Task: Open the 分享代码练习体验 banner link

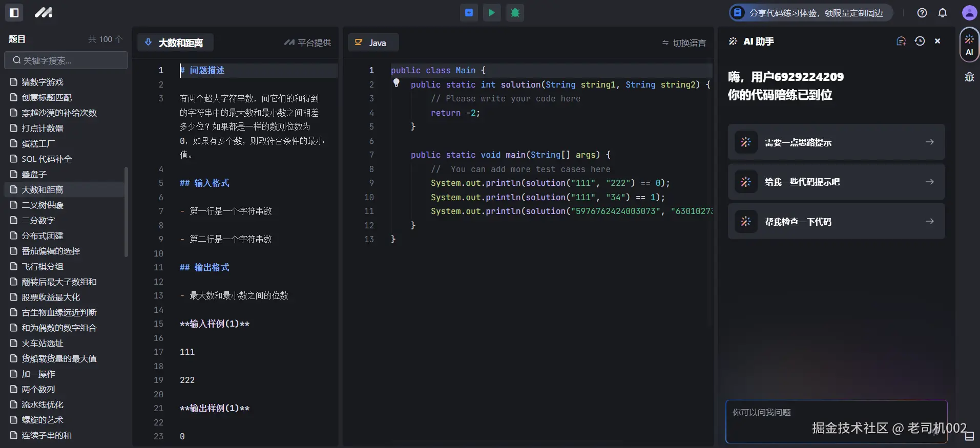Action: tap(810, 13)
